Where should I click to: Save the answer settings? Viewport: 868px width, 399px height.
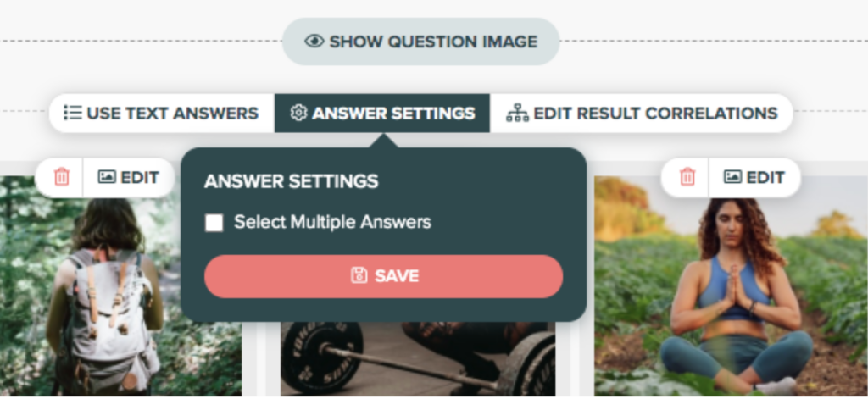(384, 276)
